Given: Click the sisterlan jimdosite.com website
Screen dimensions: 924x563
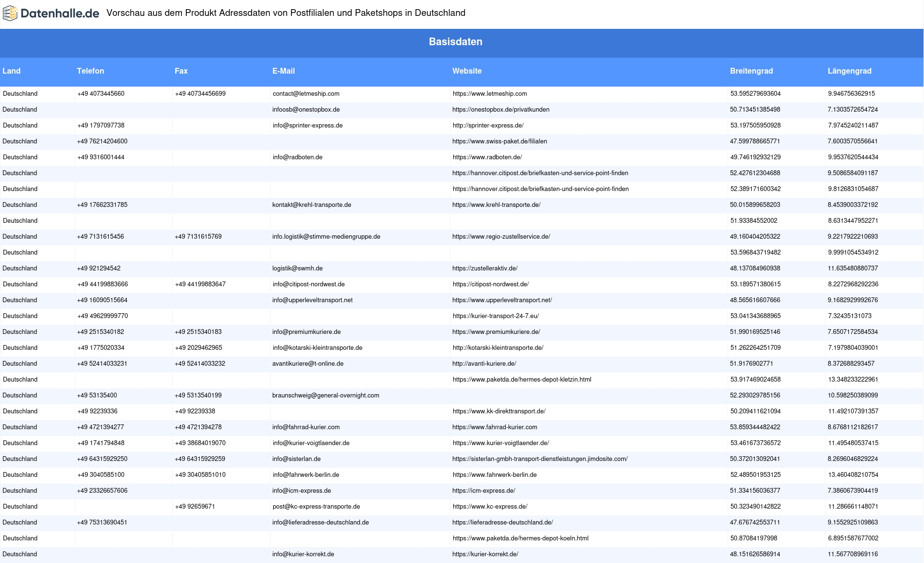Looking at the screenshot, I should pyautogui.click(x=540, y=459).
